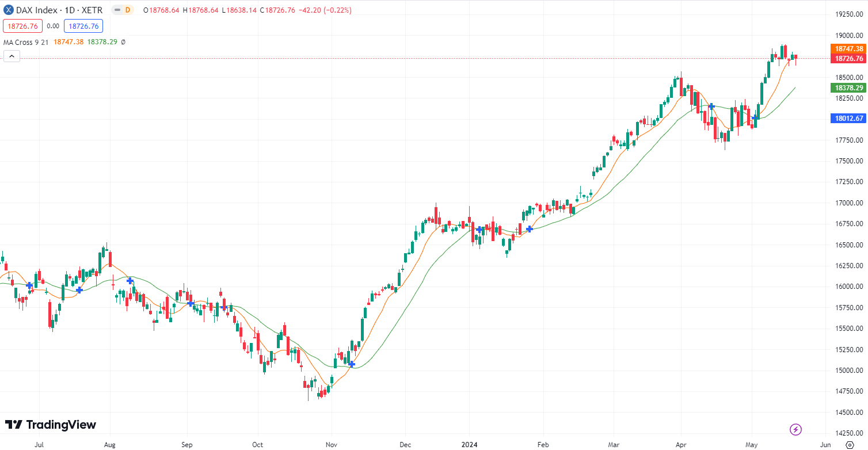Viewport: 868px width, 450px height.
Task: Click the purple lightning bolt icon
Action: pyautogui.click(x=796, y=429)
